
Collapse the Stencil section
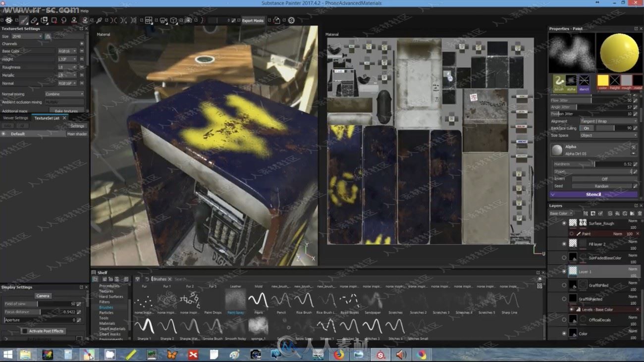tap(552, 195)
